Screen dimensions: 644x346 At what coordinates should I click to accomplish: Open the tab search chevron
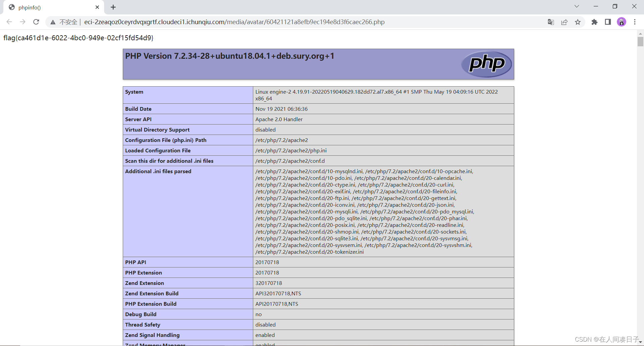[x=577, y=6]
